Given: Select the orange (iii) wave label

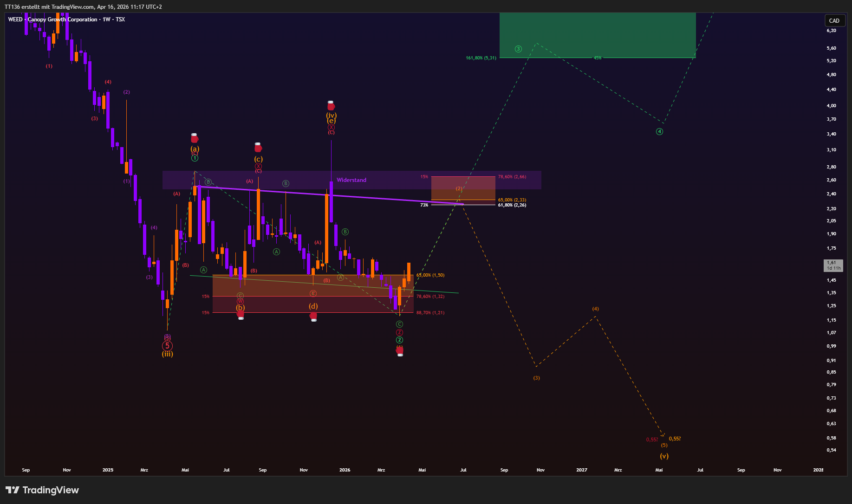Looking at the screenshot, I should tap(167, 354).
